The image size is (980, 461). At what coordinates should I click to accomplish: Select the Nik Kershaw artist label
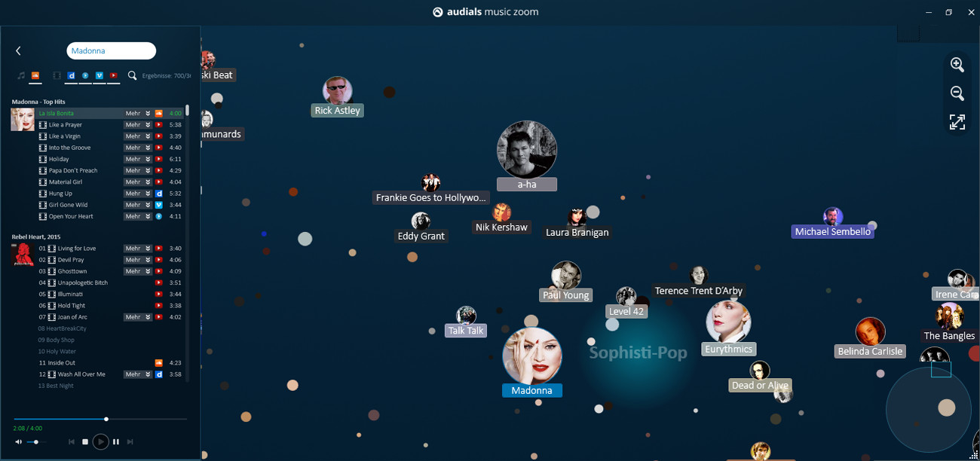pyautogui.click(x=501, y=227)
